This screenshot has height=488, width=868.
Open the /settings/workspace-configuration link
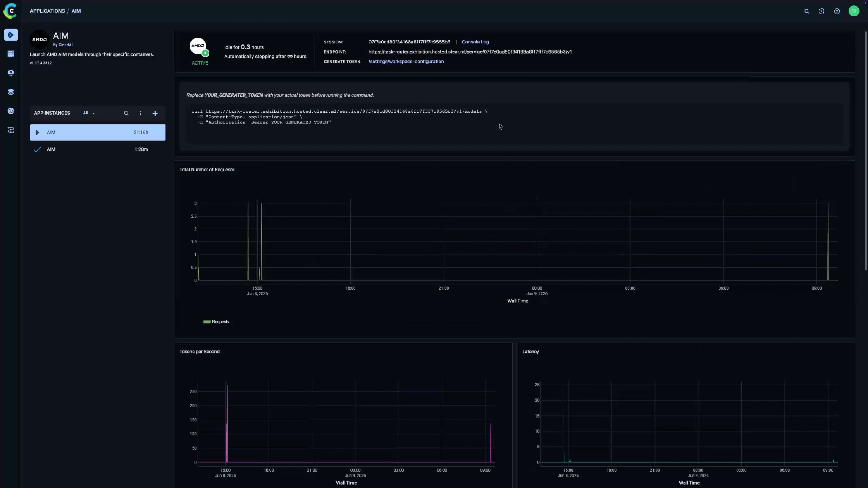[406, 62]
